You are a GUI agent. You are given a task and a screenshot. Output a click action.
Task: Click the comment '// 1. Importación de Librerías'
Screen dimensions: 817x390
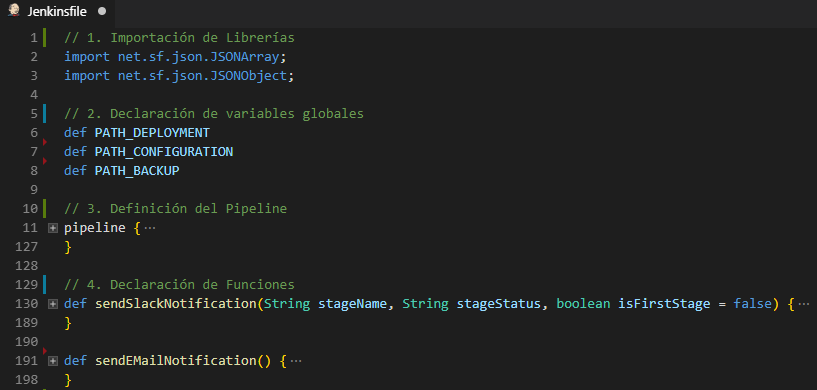pos(179,38)
